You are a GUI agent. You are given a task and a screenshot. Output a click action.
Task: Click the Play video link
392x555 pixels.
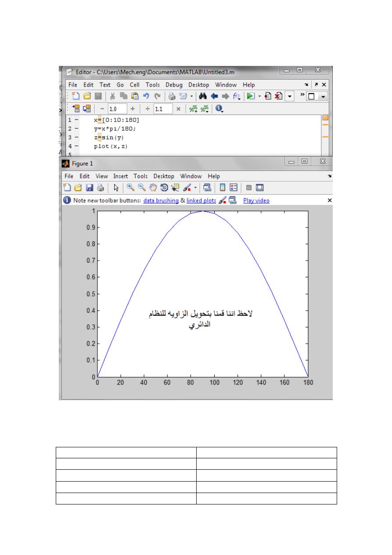(256, 200)
